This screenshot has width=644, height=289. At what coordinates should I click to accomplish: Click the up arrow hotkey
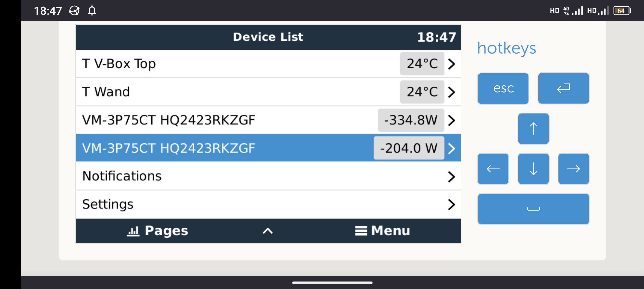click(533, 128)
